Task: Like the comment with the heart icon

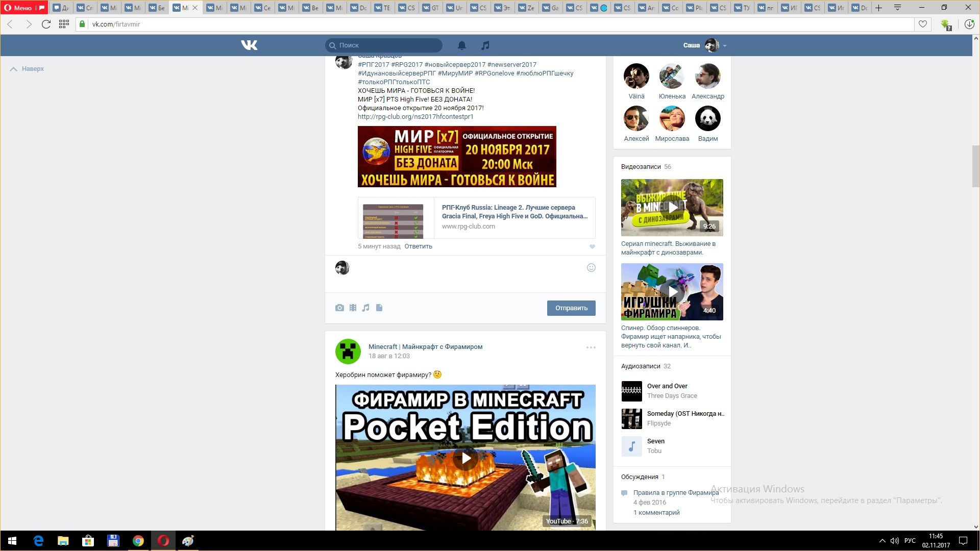Action: point(592,246)
